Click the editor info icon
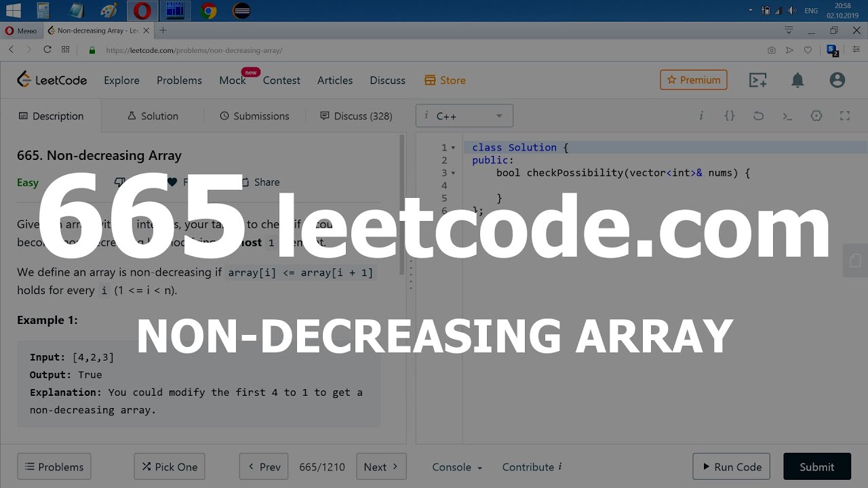The width and height of the screenshot is (868, 488). (x=701, y=116)
